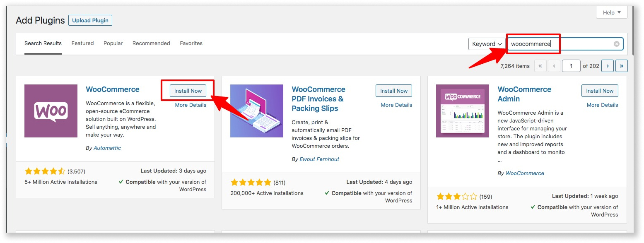Open the WooCommerce Admin title link

(524, 94)
